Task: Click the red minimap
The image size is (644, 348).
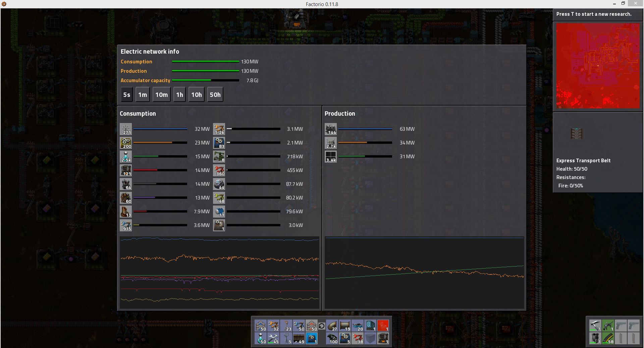Action: pyautogui.click(x=598, y=66)
